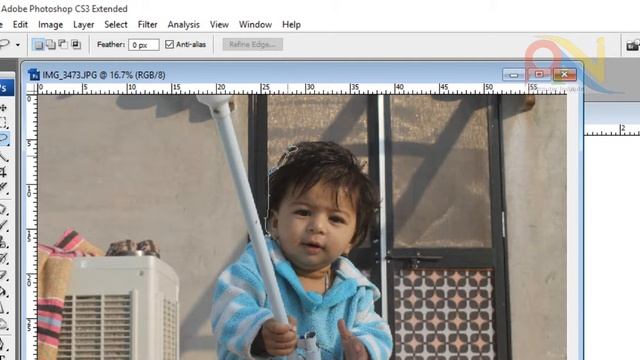Open the View menu
The image size is (640, 360).
tap(219, 24)
